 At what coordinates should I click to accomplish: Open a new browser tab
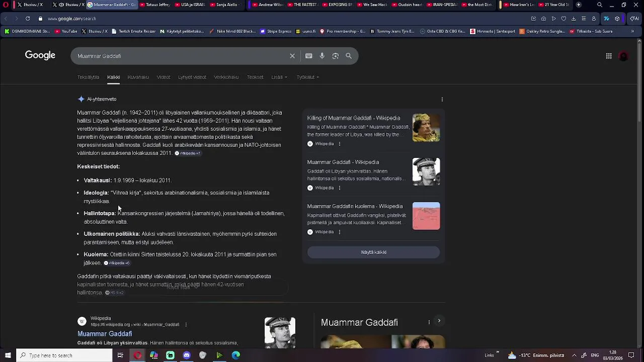point(579,5)
